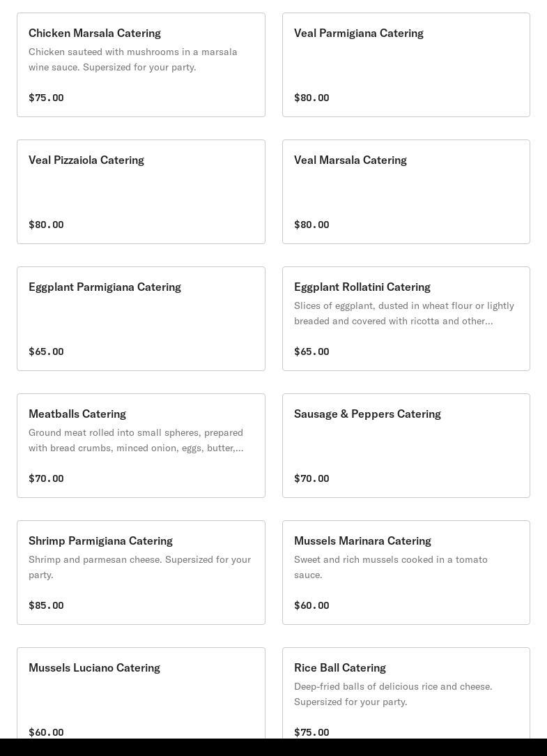
Task: Click the Rice Ball Catering description
Action: [x=393, y=695]
